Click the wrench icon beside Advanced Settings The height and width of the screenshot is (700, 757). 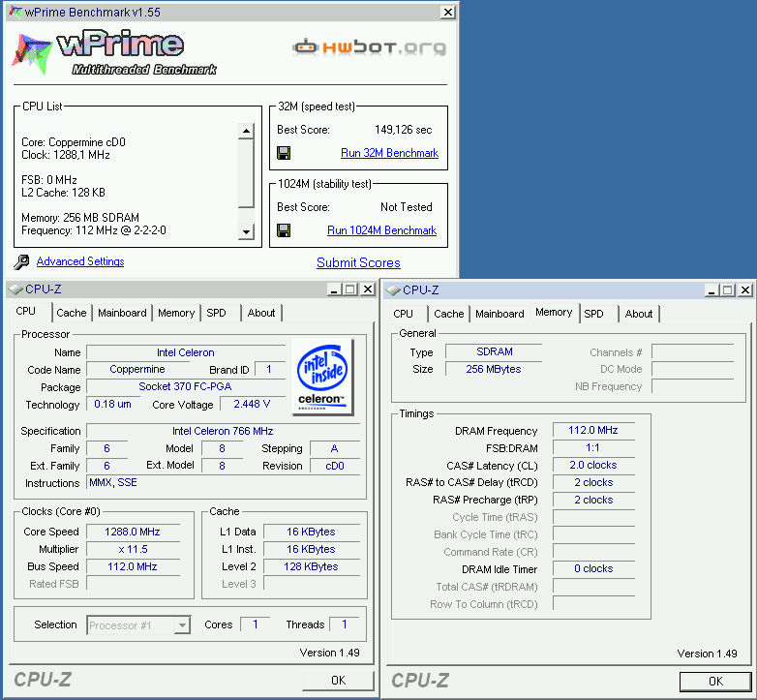click(21, 261)
